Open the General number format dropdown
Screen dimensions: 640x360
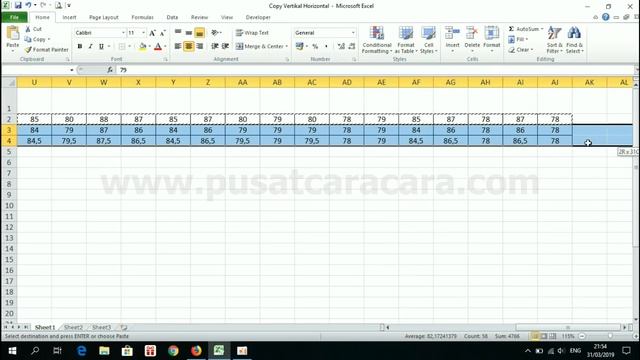point(353,33)
